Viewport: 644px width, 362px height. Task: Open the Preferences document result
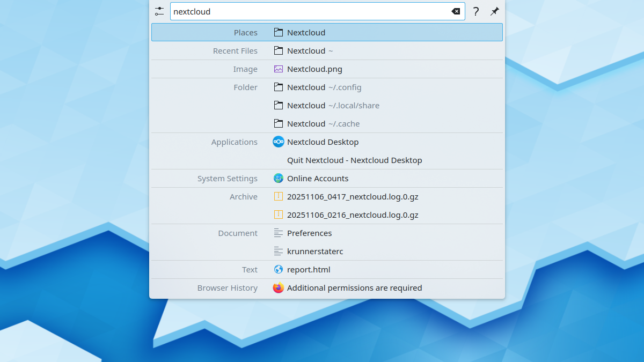(310, 233)
